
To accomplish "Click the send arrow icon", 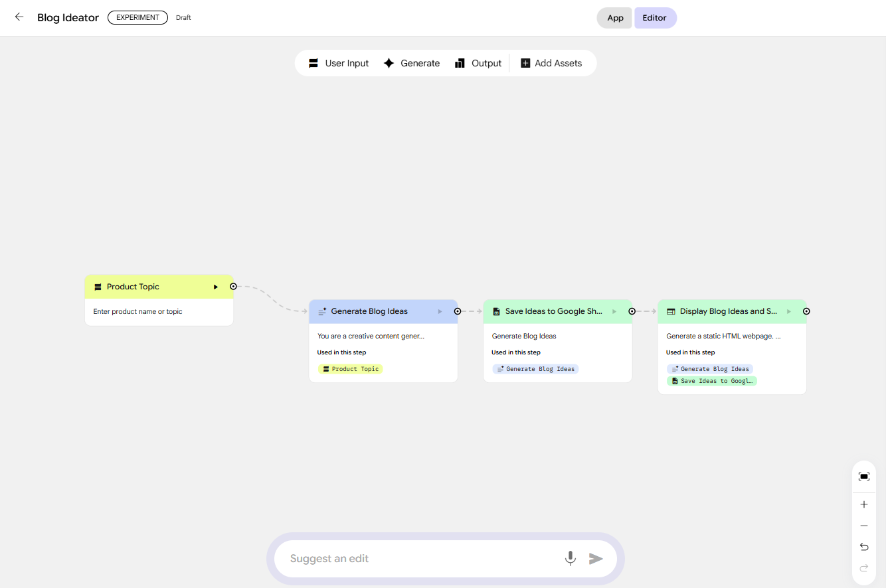I will (x=596, y=559).
